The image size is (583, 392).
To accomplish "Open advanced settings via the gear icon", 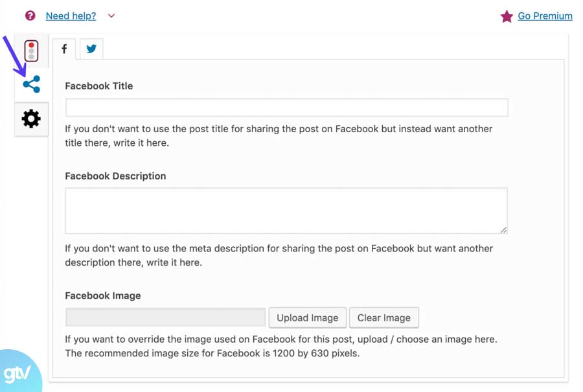I will (x=31, y=119).
